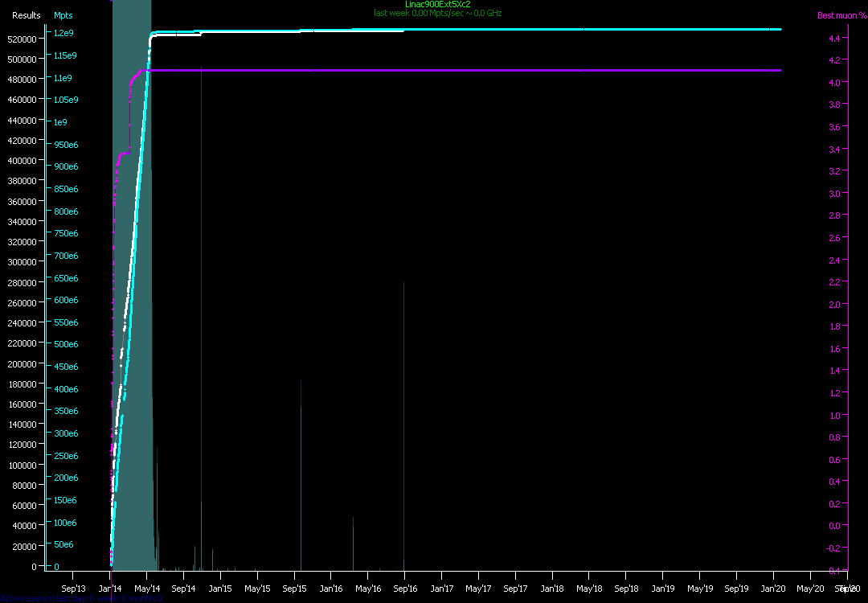The height and width of the screenshot is (603, 868).
Task: Click the 520000 value on the Results axis
Action: [x=23, y=39]
